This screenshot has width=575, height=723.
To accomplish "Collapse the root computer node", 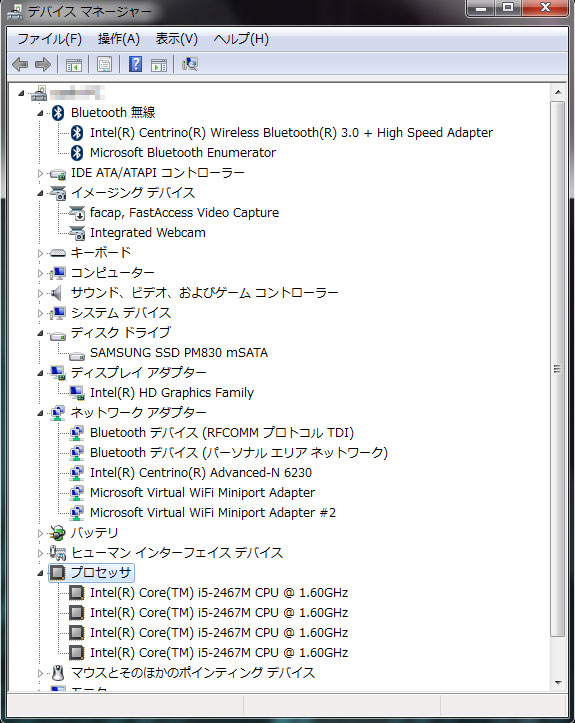I will tap(21, 93).
